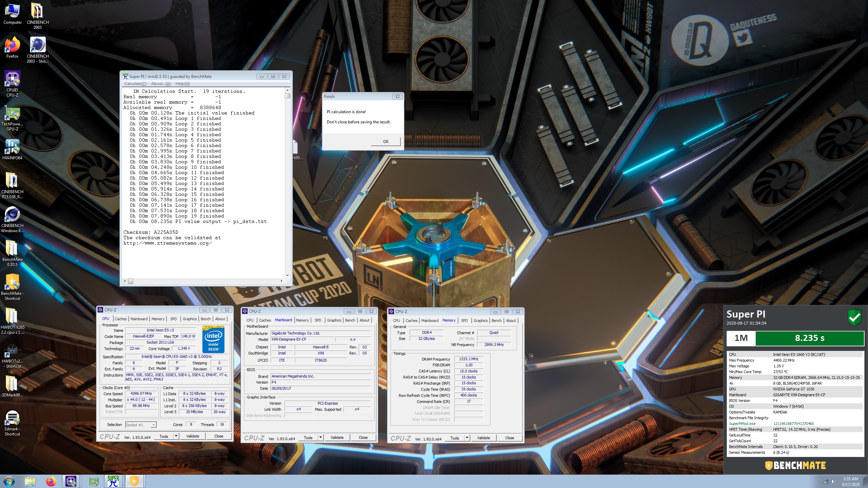
Task: Click Validate in right CPU-Z window
Action: click(484, 438)
